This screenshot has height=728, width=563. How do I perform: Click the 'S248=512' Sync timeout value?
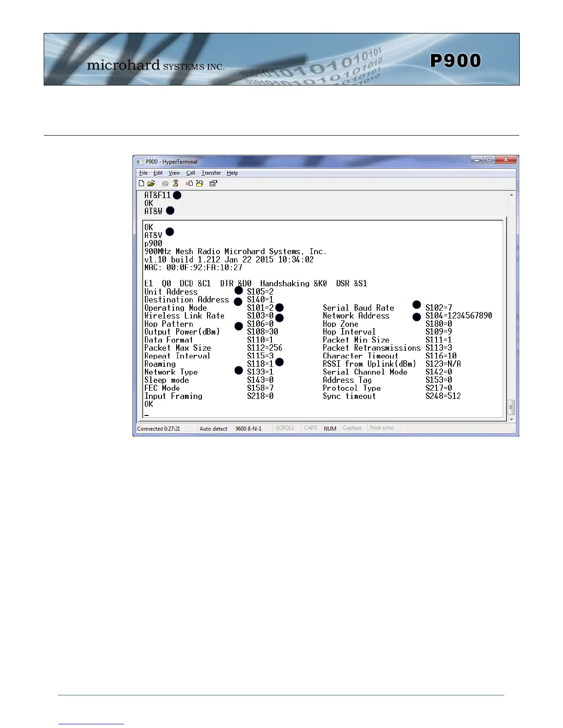coord(443,396)
